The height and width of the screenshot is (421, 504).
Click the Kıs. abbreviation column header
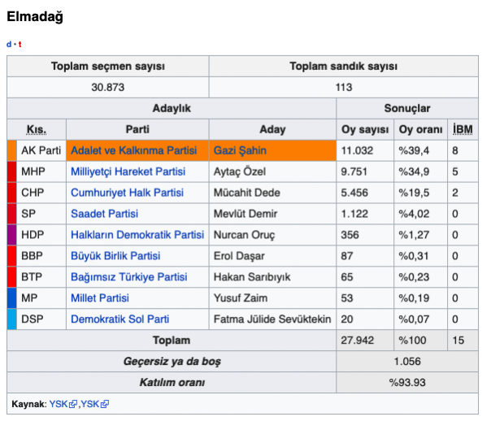[36, 130]
